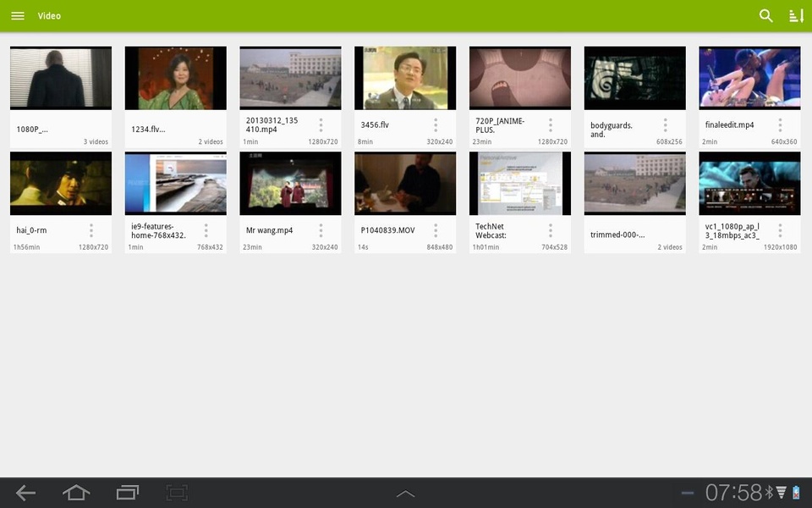Select the '1h56min' duration label
This screenshot has height=508, width=812.
coord(27,247)
